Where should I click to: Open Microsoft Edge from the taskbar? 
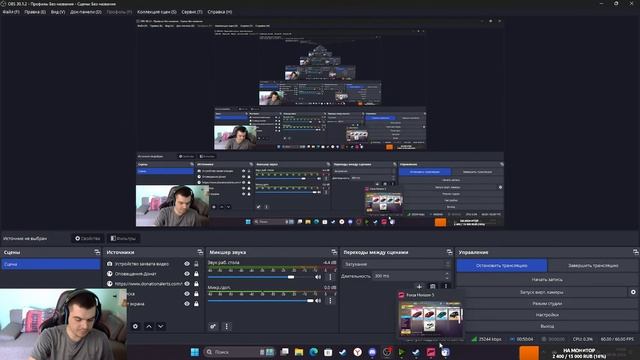313,352
